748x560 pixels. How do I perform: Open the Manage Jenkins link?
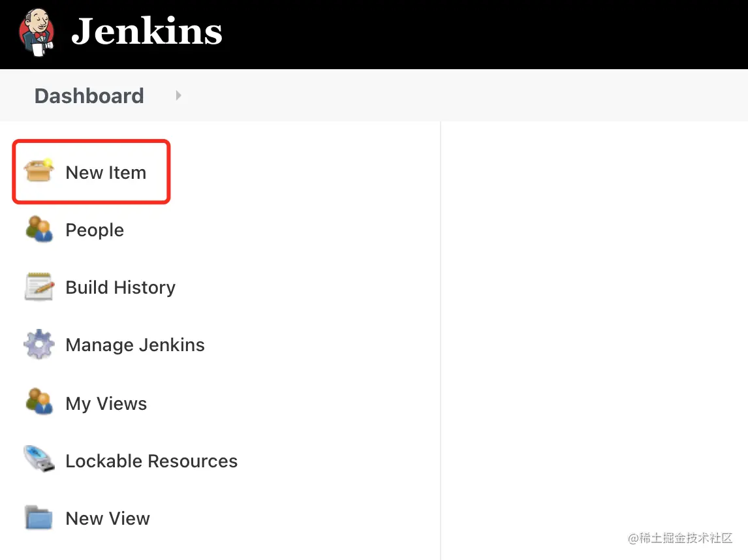[135, 345]
